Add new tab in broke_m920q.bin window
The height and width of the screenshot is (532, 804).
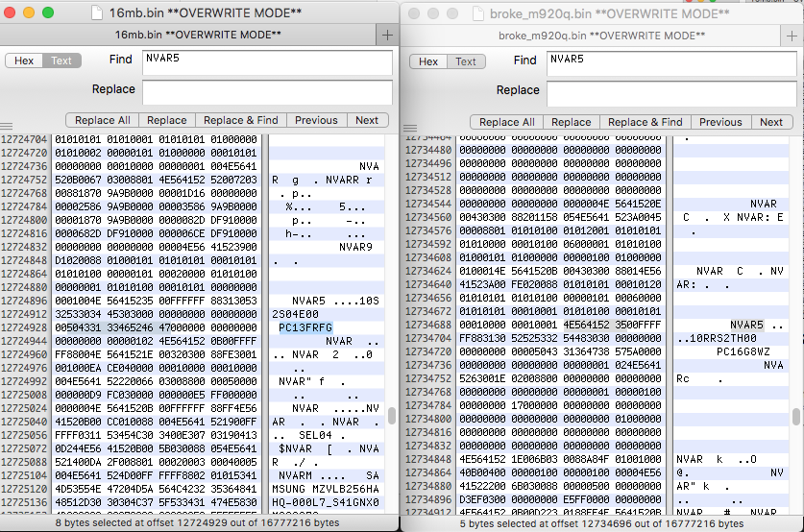[x=794, y=35]
